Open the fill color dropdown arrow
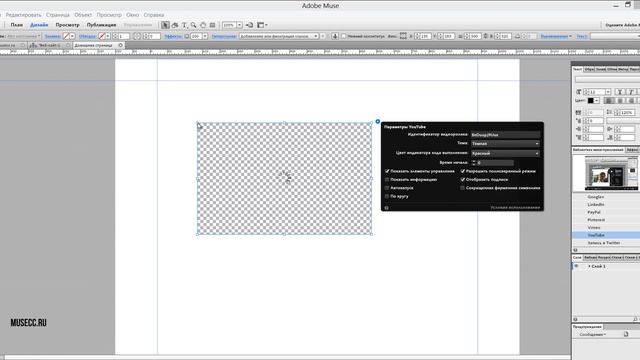 click(72, 36)
